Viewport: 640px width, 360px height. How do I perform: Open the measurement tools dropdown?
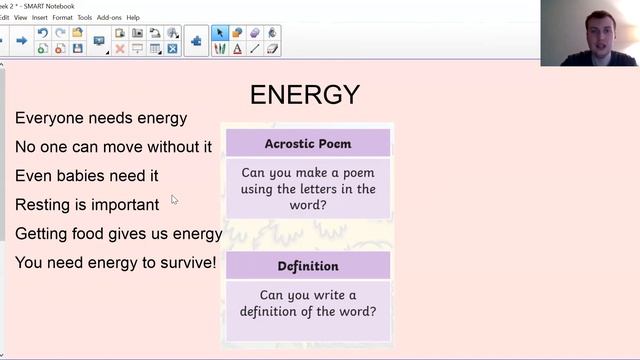(x=173, y=33)
